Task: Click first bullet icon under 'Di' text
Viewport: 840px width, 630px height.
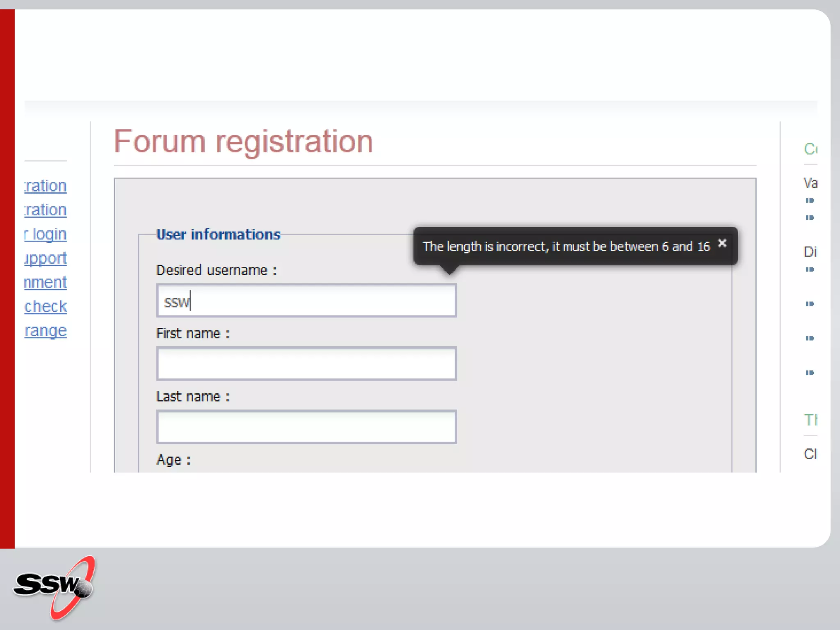Action: click(809, 269)
